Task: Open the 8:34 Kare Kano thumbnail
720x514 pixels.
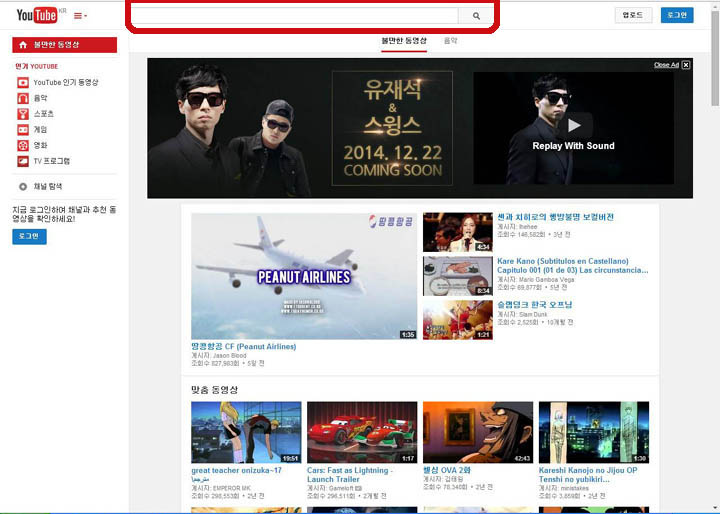Action: pos(458,276)
